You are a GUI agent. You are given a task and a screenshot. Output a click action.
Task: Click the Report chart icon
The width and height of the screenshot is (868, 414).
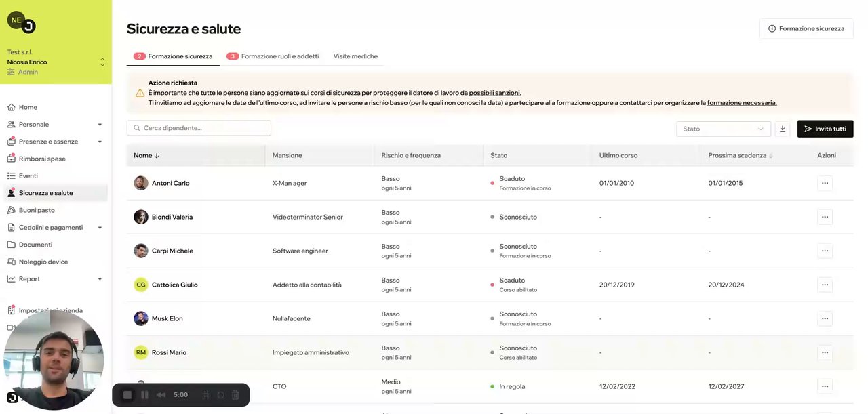click(12, 279)
